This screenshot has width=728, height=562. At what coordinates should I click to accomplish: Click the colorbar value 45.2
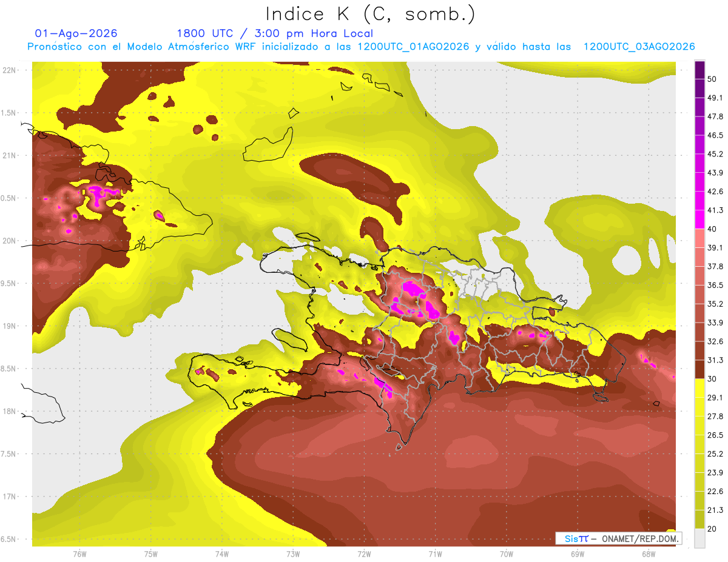point(715,154)
